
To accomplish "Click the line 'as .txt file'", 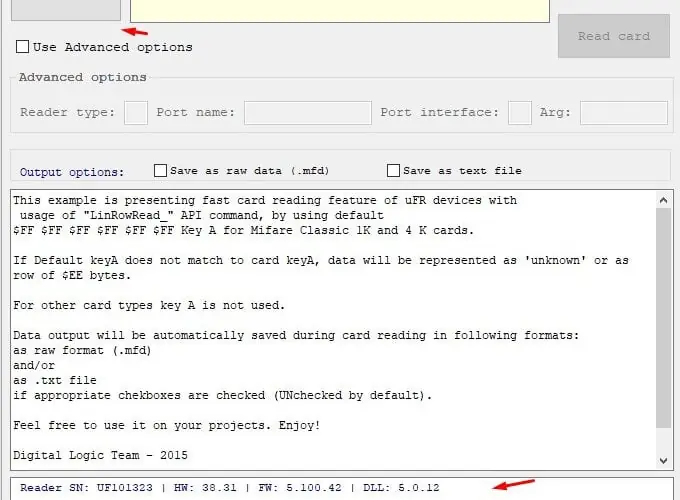I will click(55, 380).
